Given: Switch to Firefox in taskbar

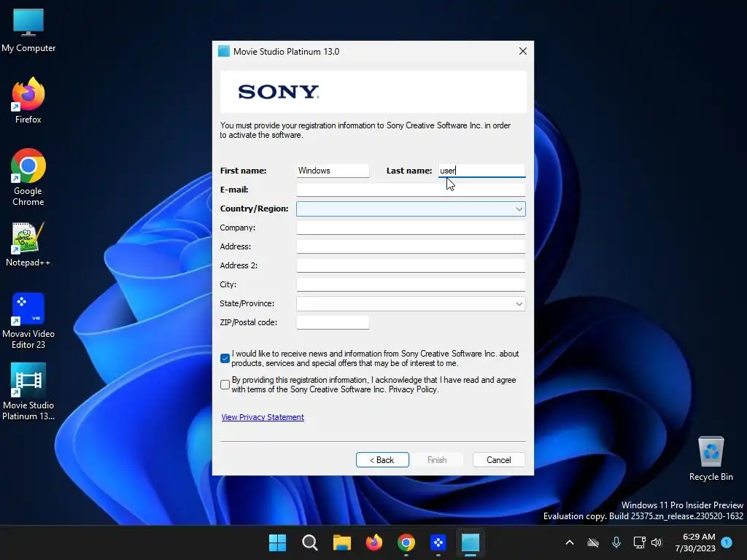Looking at the screenshot, I should click(374, 542).
